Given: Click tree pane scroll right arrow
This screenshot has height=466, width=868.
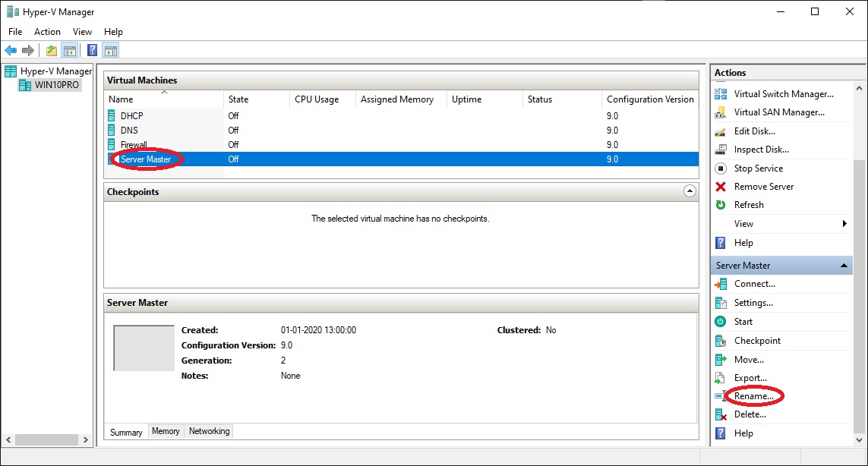Looking at the screenshot, I should (x=86, y=439).
